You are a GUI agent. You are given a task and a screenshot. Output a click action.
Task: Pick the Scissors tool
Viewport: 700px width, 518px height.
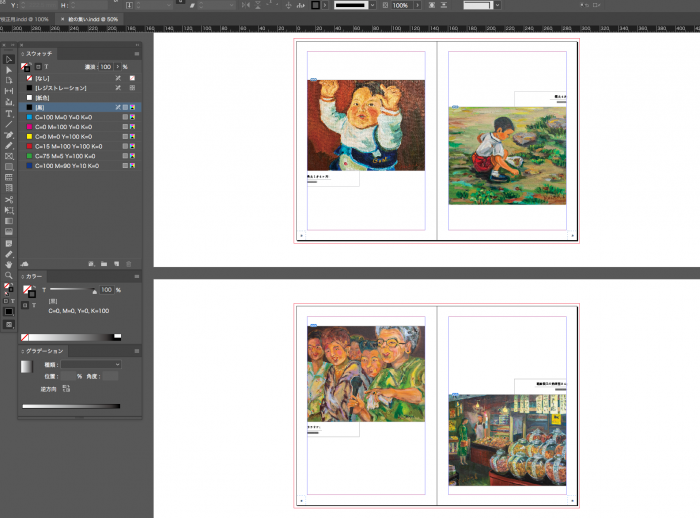pos(8,200)
